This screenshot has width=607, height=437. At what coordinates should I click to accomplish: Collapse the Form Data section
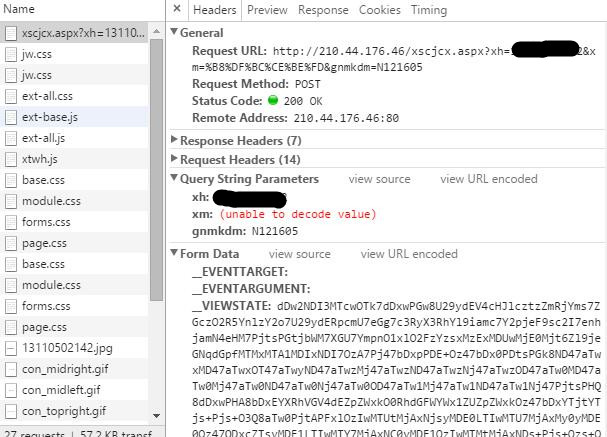[174, 253]
